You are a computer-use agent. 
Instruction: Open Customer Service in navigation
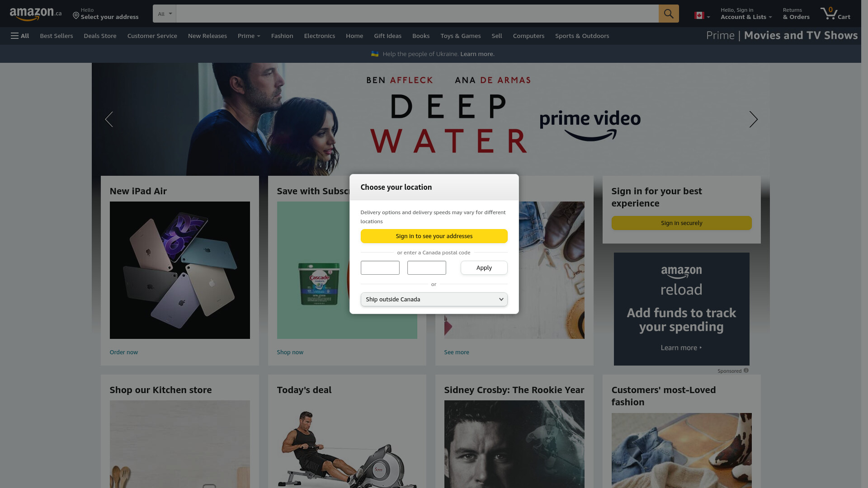152,36
